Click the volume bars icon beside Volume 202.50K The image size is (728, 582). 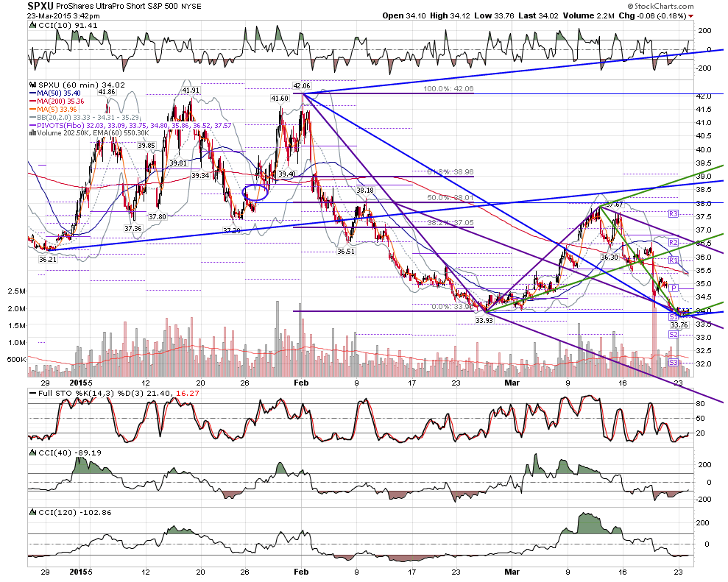32,132
